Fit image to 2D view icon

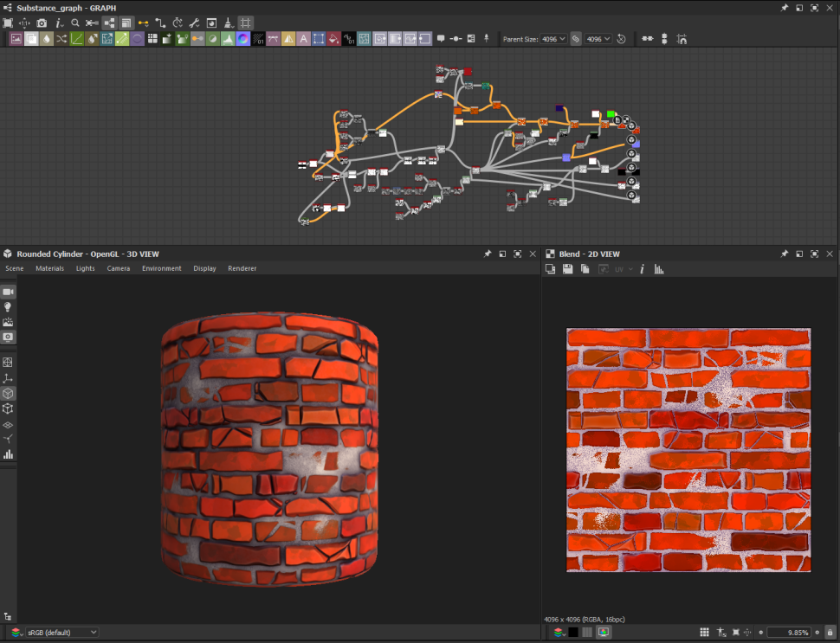736,633
